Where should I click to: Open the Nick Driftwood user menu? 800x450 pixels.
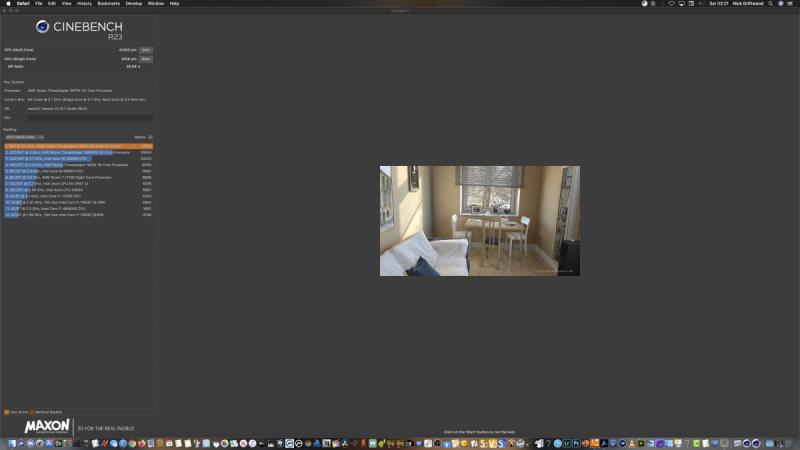click(746, 4)
